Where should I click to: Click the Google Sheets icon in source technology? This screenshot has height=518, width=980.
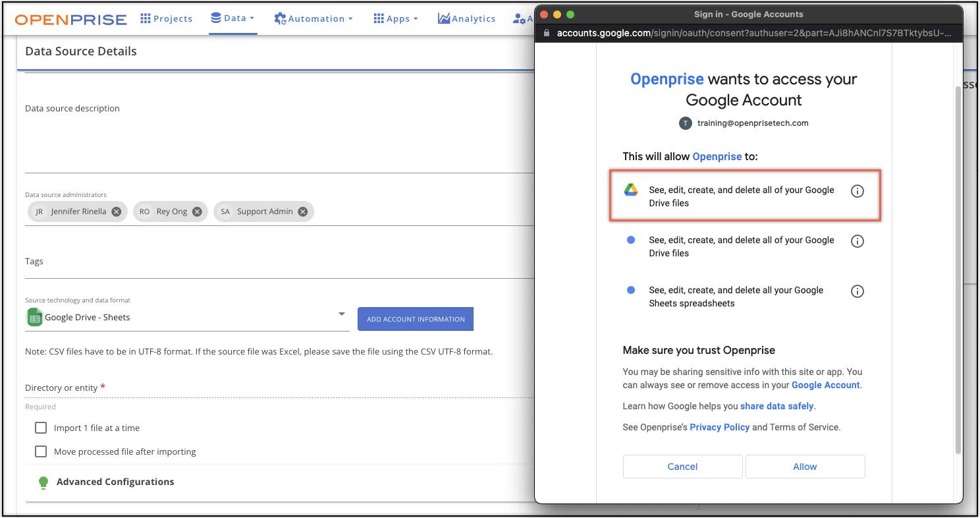point(34,317)
